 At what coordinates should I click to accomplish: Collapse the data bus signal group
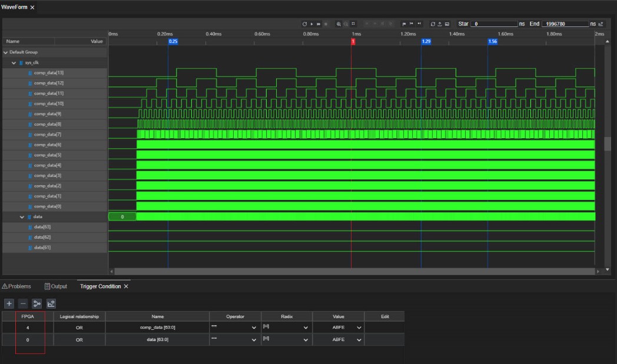[x=22, y=217]
